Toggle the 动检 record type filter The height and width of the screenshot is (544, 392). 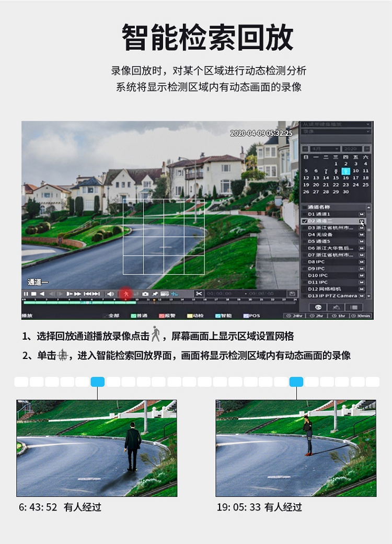point(195,316)
